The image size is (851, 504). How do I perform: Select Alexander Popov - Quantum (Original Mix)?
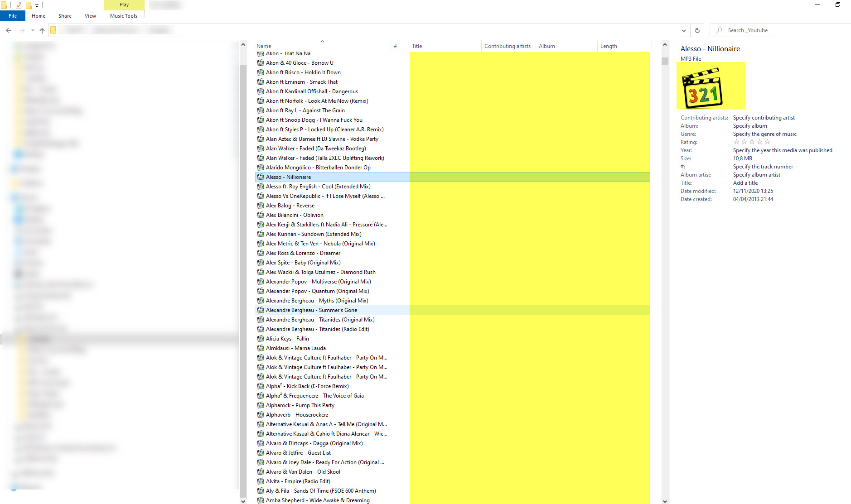[317, 291]
